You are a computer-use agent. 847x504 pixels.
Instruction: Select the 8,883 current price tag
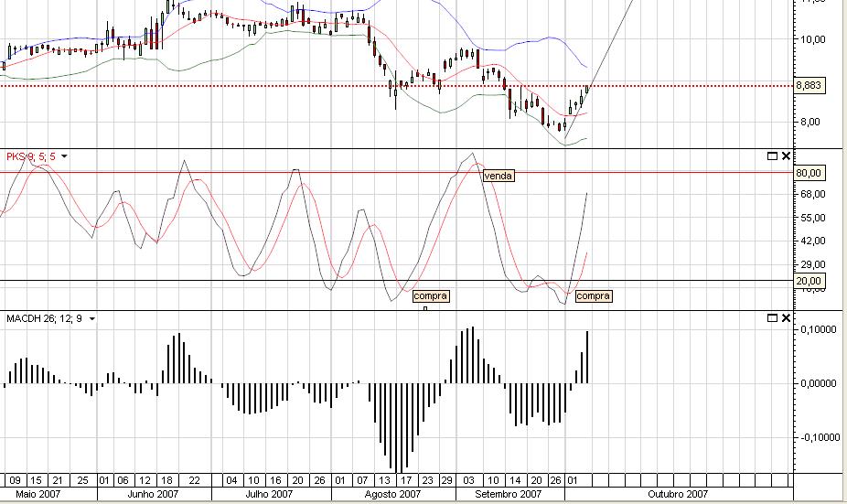pos(809,85)
